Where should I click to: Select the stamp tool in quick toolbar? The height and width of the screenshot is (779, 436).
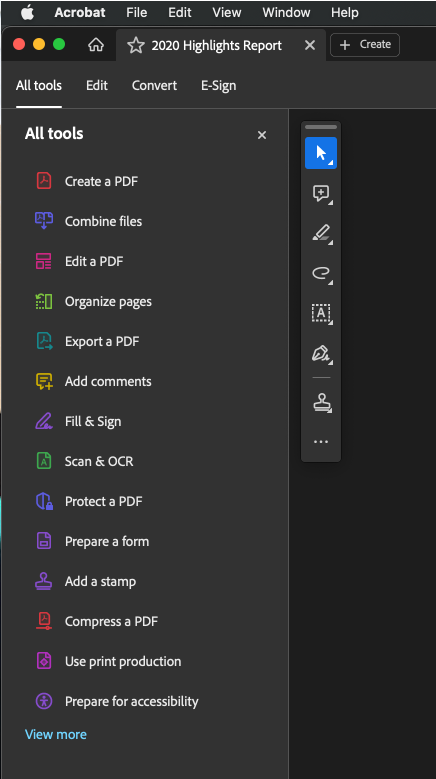pyautogui.click(x=321, y=402)
